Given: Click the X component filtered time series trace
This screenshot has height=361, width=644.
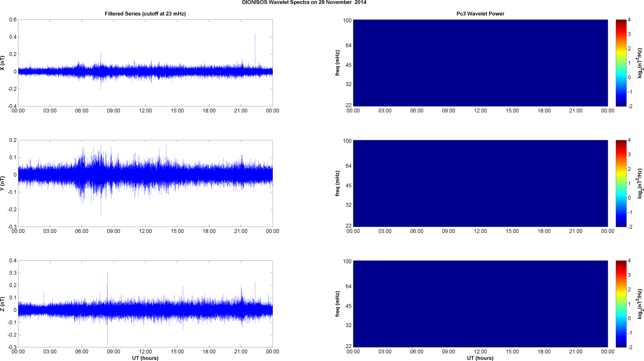Looking at the screenshot, I should click(145, 71).
